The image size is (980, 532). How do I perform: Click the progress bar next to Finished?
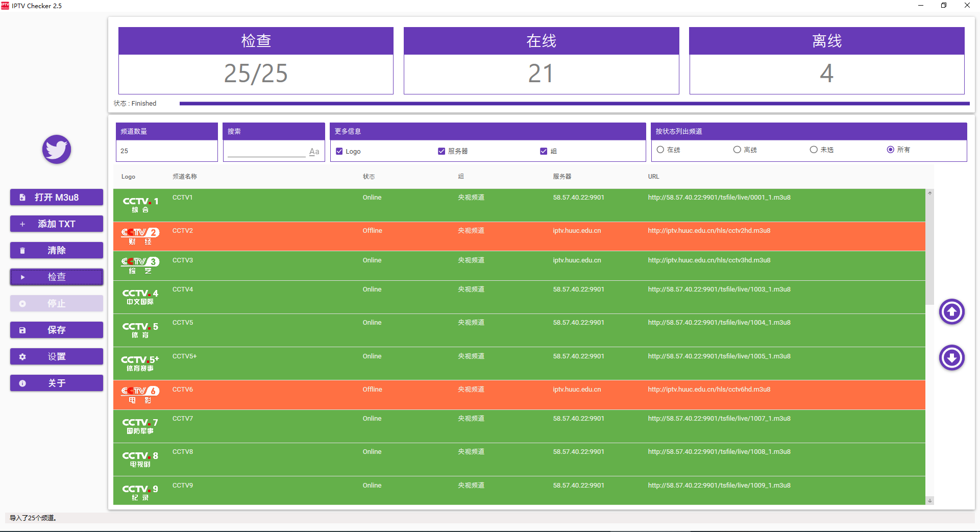(574, 104)
